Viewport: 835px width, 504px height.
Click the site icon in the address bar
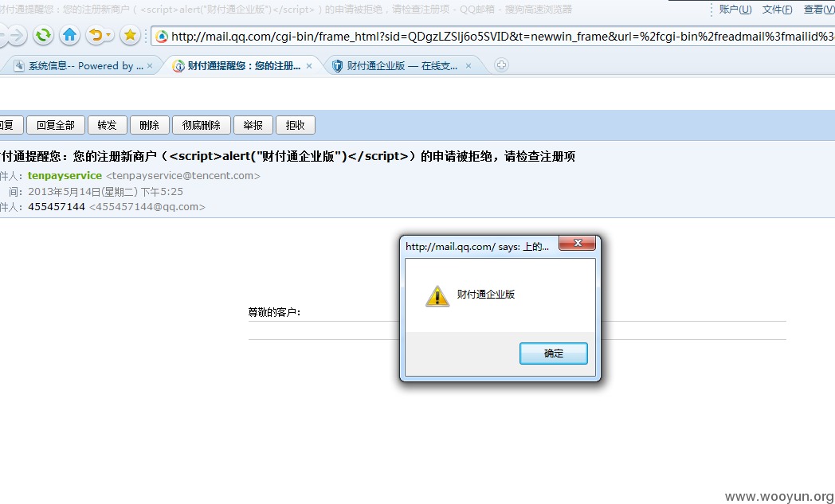tap(162, 36)
